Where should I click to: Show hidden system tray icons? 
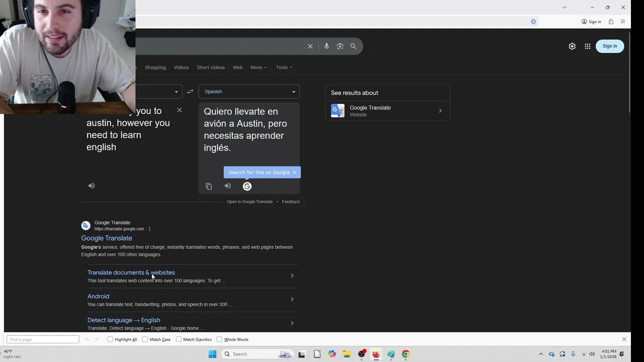pos(541,354)
